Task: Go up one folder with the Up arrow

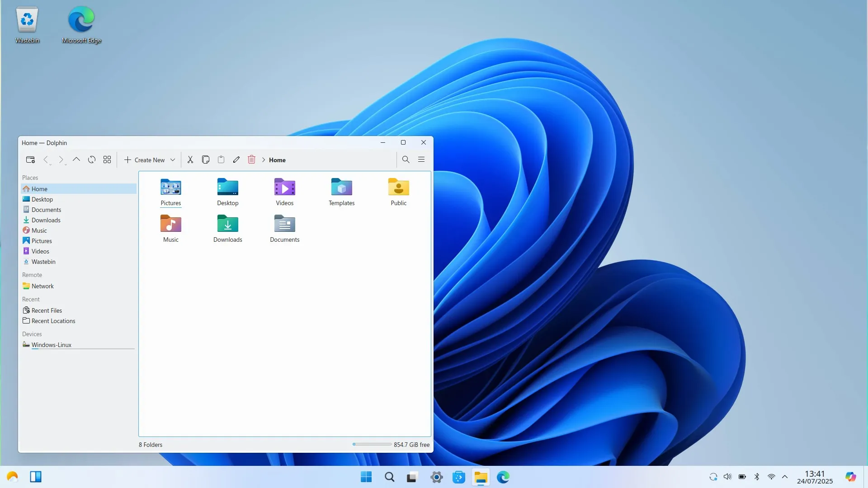Action: (x=76, y=160)
